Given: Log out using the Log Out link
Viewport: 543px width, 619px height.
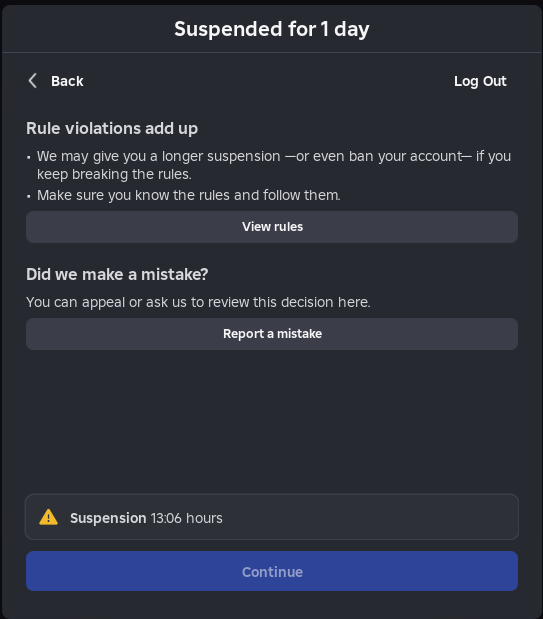Looking at the screenshot, I should point(480,81).
